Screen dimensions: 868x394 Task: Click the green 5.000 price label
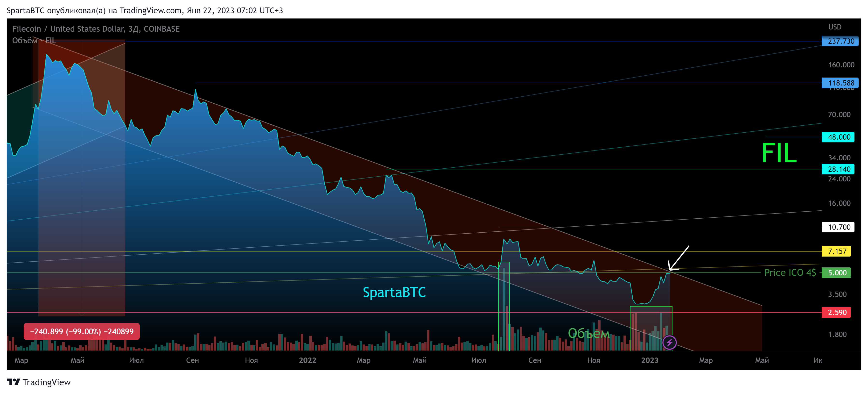[836, 273]
